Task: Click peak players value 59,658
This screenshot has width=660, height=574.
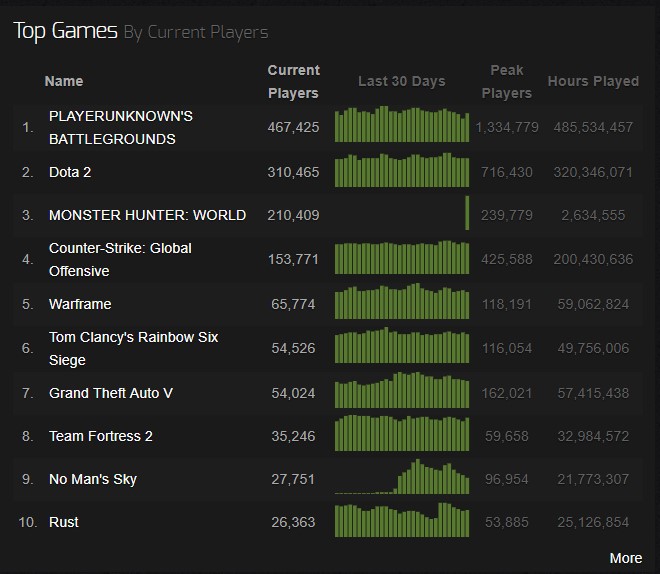Action: (507, 436)
